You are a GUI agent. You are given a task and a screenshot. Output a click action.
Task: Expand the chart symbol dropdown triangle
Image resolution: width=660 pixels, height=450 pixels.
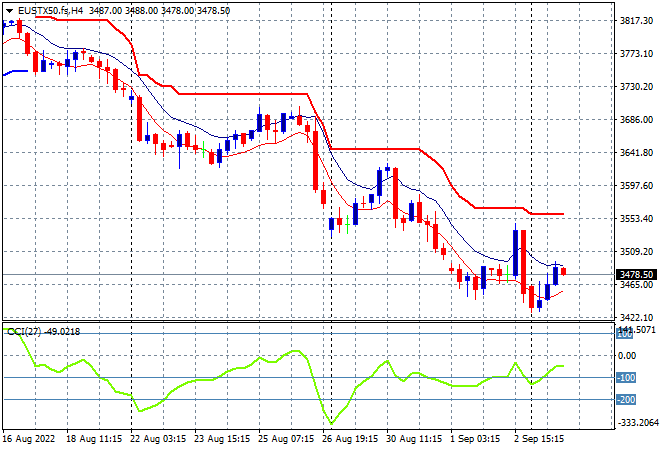point(9,11)
